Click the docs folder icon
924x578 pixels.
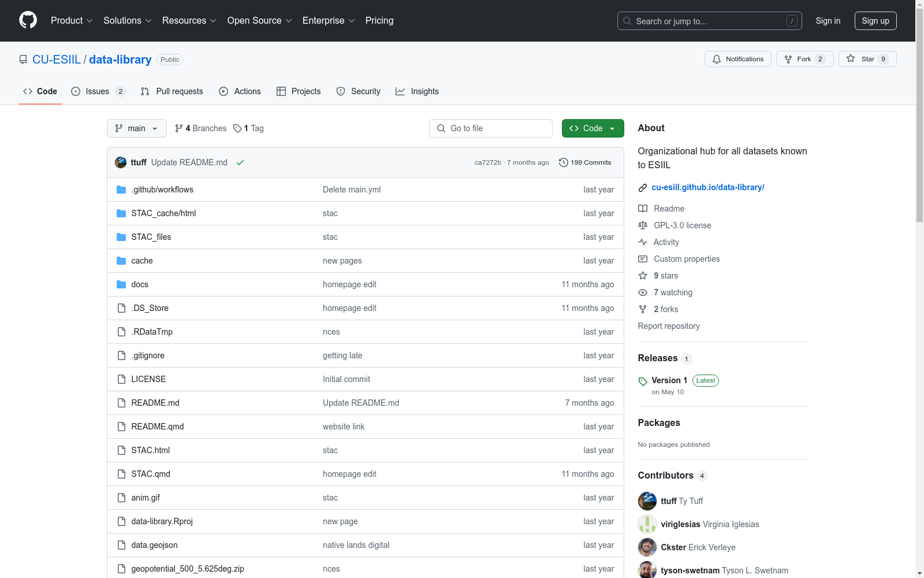point(121,284)
